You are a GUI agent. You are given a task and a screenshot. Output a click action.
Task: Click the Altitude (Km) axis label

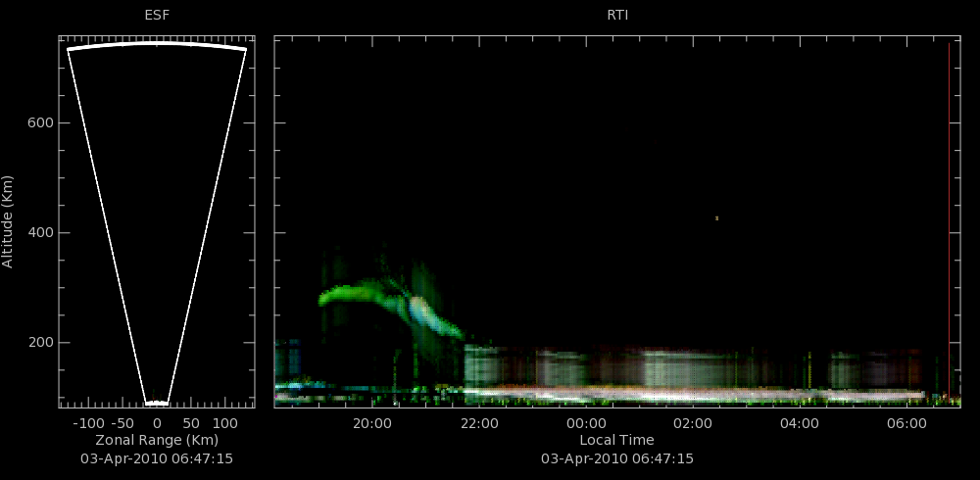tap(8, 221)
